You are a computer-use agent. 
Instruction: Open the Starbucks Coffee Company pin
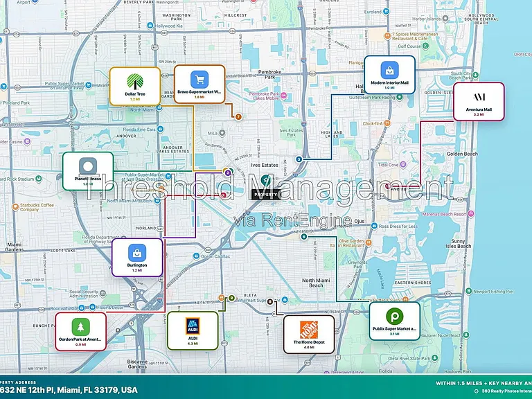tap(15, 206)
